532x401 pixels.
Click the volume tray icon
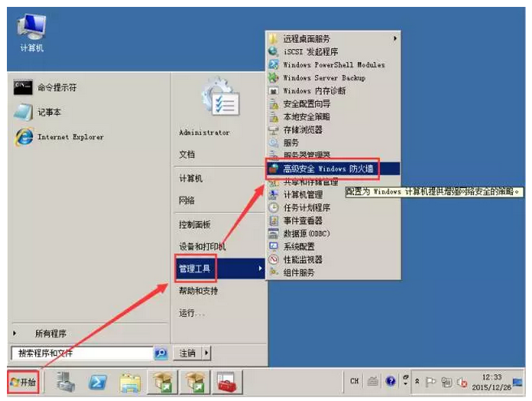tap(461, 383)
